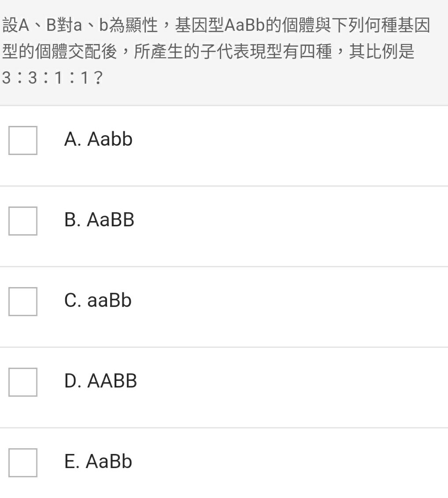Mark the checkbox for D. AABB
Viewport: 448px width, 498px height.
23,382
